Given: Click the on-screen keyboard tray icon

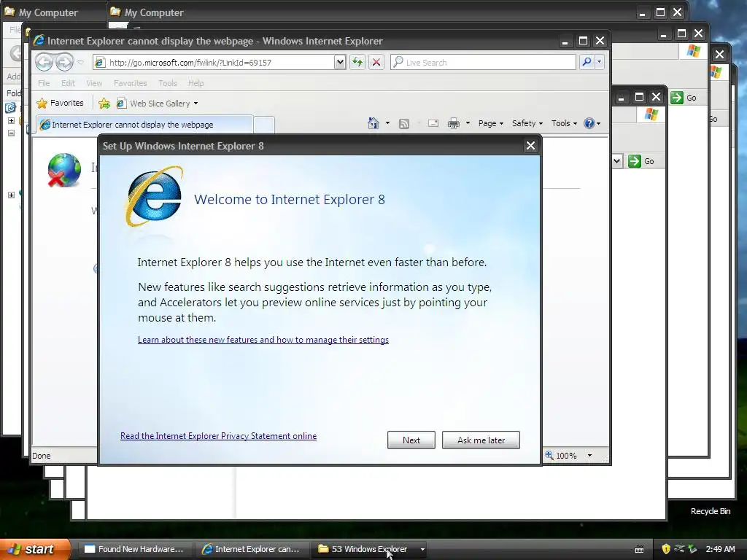Looking at the screenshot, I should (x=639, y=549).
